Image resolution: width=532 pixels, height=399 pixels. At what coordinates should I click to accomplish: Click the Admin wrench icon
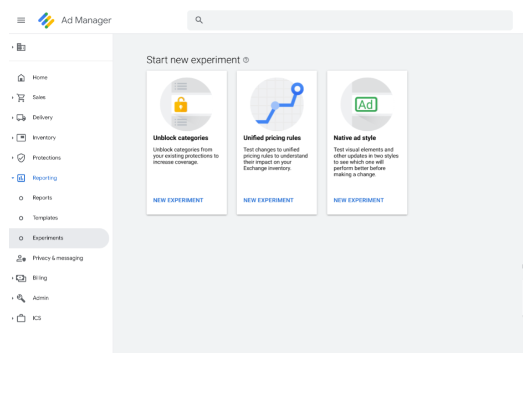[x=21, y=298]
